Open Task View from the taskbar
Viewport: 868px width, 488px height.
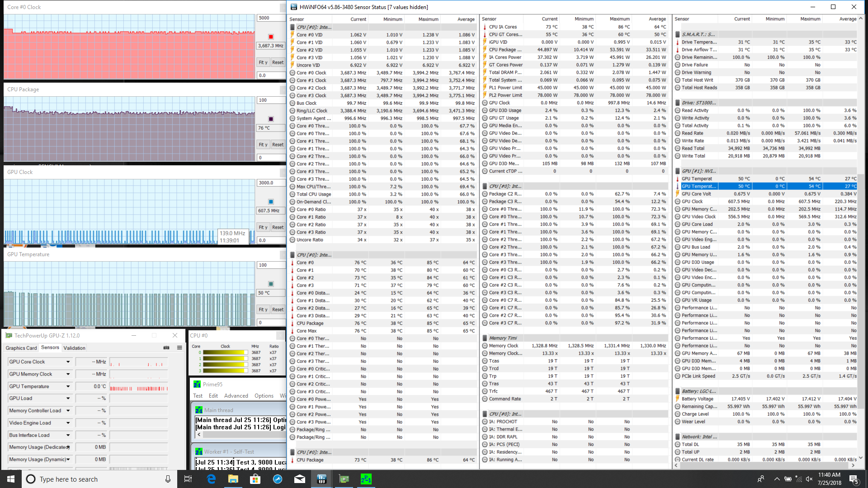(188, 479)
